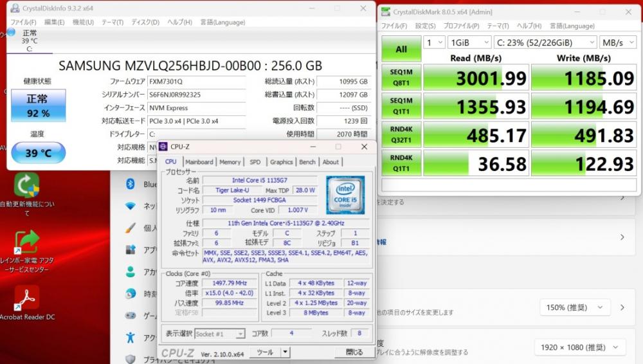Click the CrystalDiskInfo app icon in title bar
The width and height of the screenshot is (643, 364).
15,8
